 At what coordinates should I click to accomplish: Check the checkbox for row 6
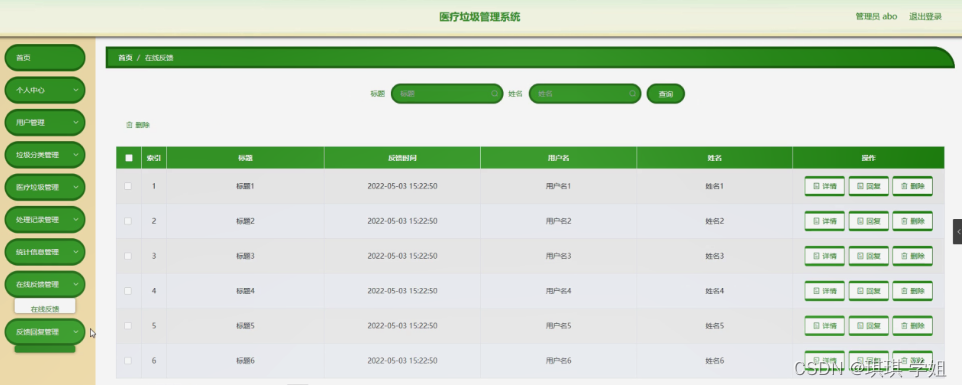click(x=128, y=361)
